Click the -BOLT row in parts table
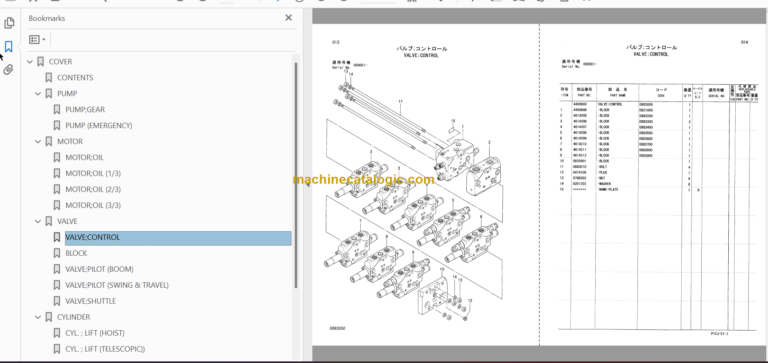The width and height of the screenshot is (768, 363). [x=659, y=167]
